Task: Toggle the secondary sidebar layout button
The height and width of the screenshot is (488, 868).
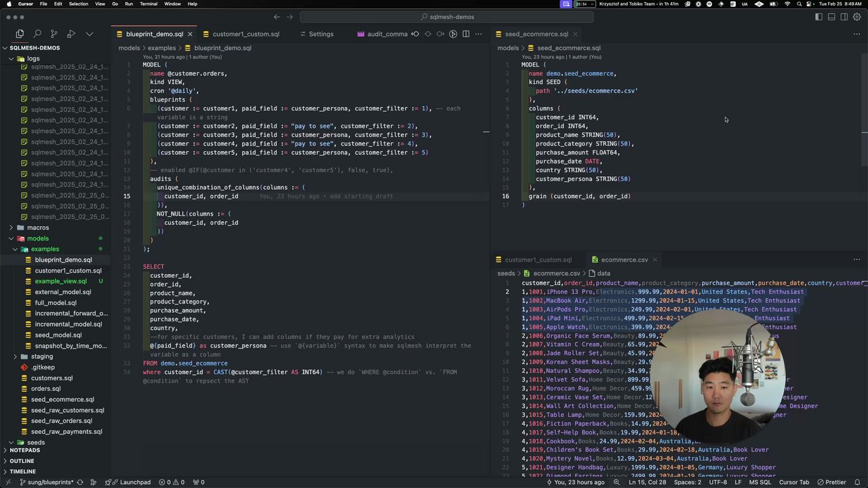Action: tap(844, 17)
